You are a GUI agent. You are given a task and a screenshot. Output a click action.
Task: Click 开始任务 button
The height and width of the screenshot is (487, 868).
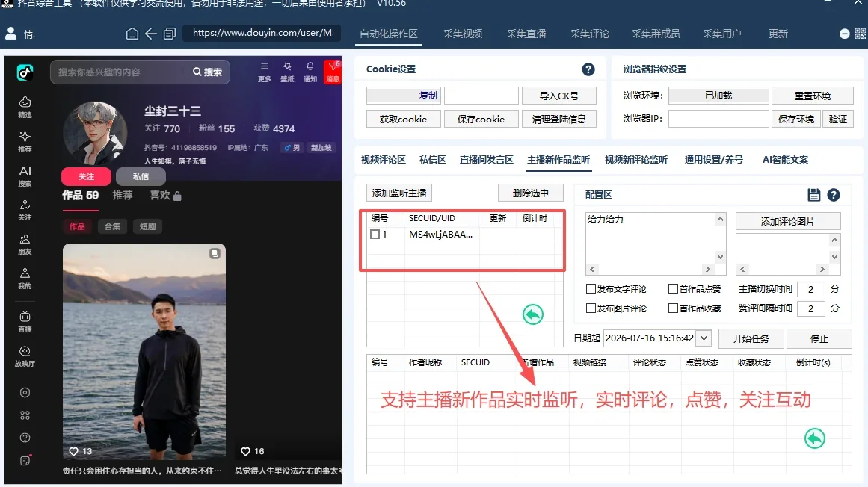(751, 338)
